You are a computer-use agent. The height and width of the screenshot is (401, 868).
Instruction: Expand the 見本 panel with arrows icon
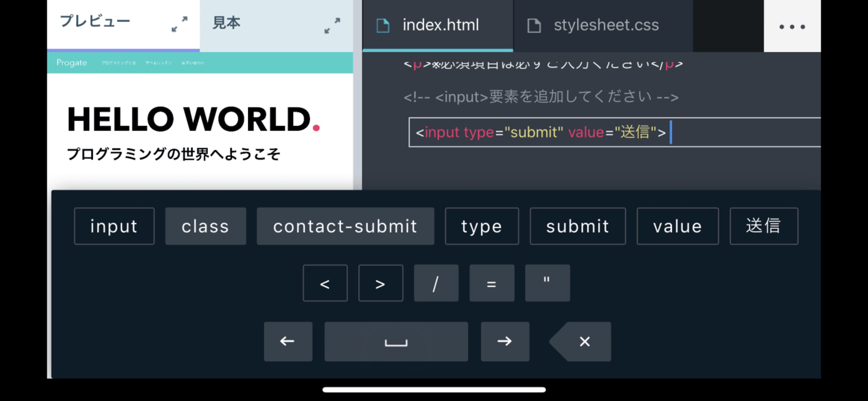(x=332, y=26)
